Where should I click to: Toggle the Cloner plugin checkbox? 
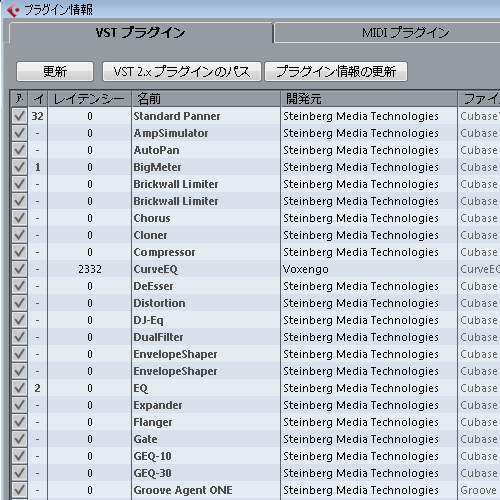19,235
